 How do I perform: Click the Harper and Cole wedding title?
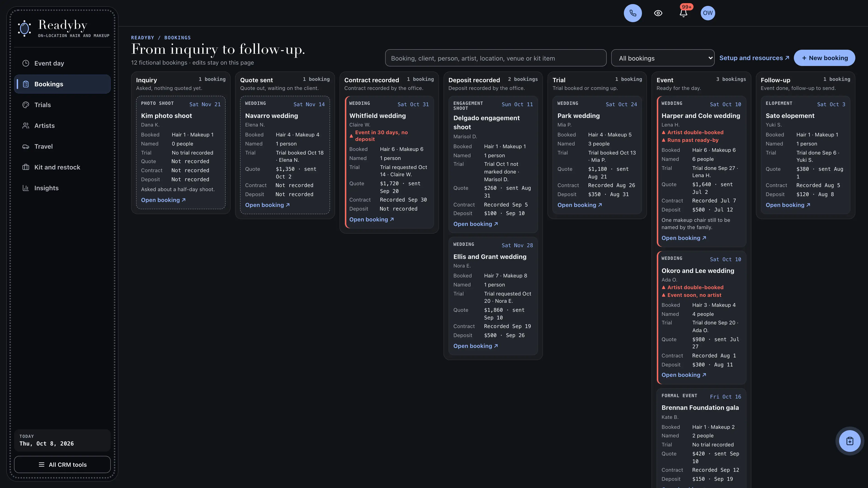click(x=701, y=116)
